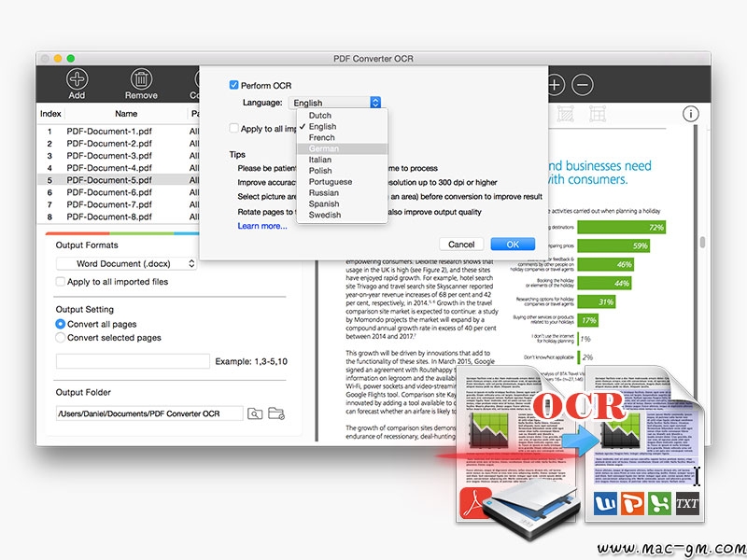The width and height of the screenshot is (747, 560).
Task: Click the folder icon at the end of the Output Folder row
Action: coord(276,413)
